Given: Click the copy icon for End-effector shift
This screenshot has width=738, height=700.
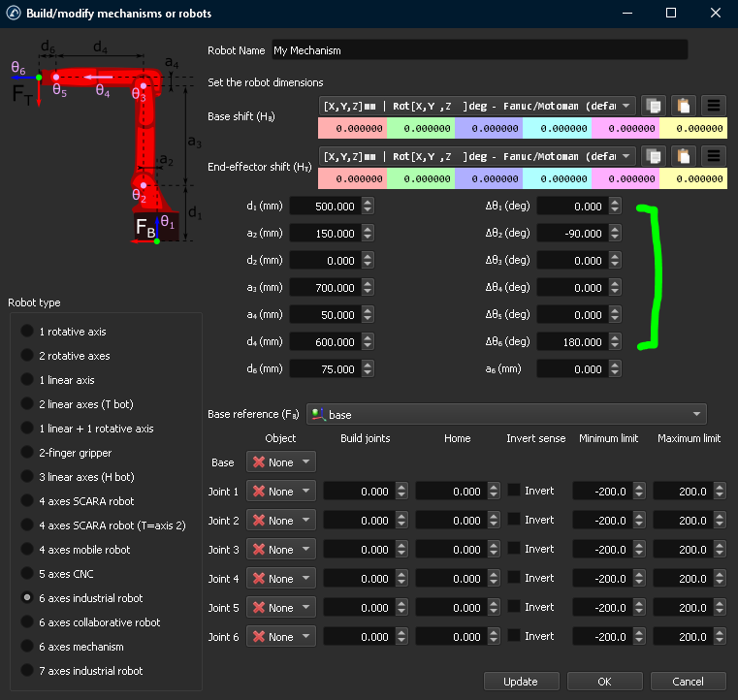Looking at the screenshot, I should 653,156.
